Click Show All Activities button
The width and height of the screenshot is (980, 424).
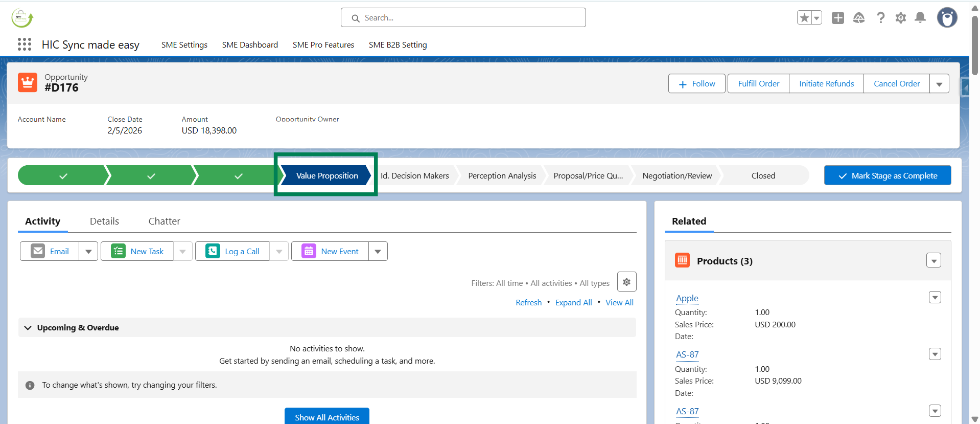327,417
